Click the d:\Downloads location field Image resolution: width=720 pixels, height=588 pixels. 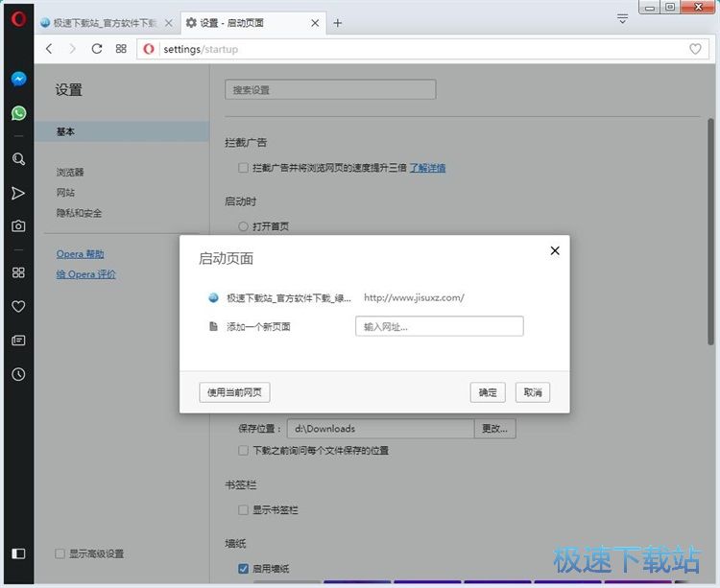pyautogui.click(x=381, y=429)
